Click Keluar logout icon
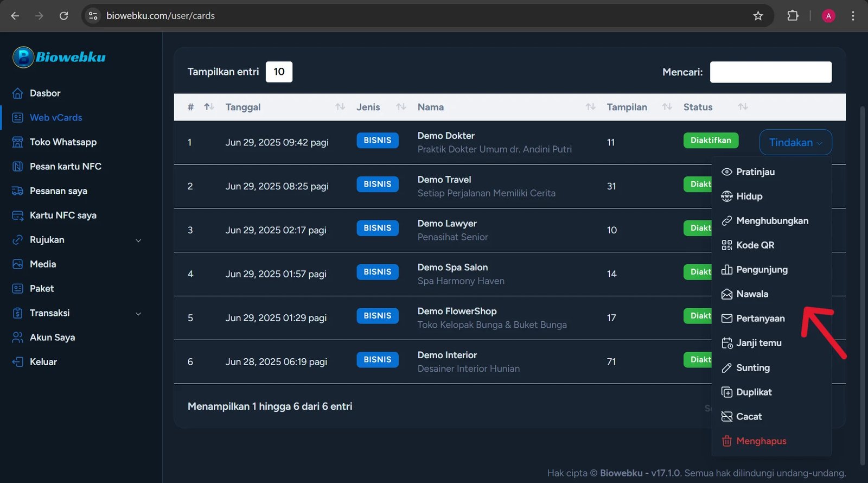Image resolution: width=868 pixels, height=483 pixels. [17, 362]
